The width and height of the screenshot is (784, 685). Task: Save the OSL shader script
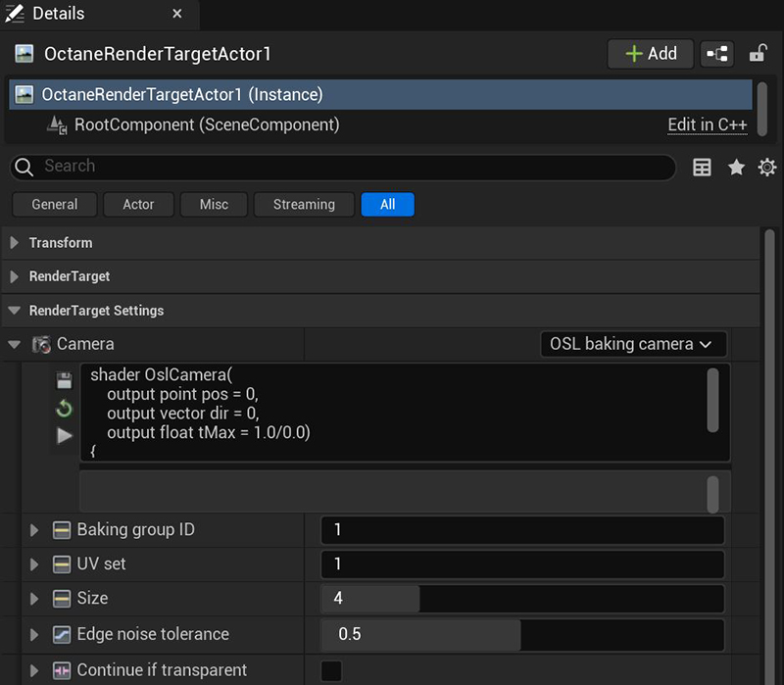point(64,381)
